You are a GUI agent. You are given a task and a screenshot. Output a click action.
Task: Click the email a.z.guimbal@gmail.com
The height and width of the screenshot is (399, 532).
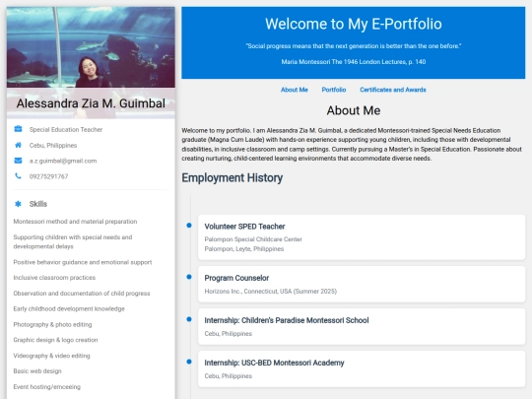pyautogui.click(x=63, y=161)
